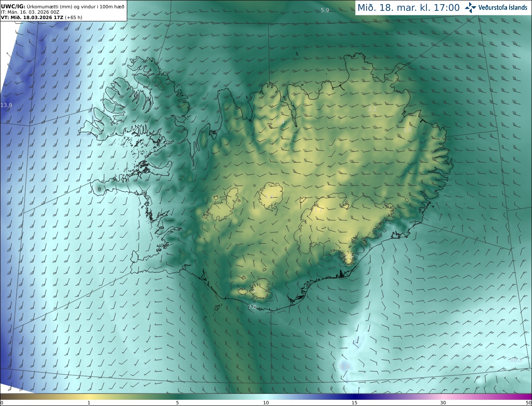This screenshot has height=406, width=532.
Task: Click the '10' tick on the colour scale
Action: (266, 403)
